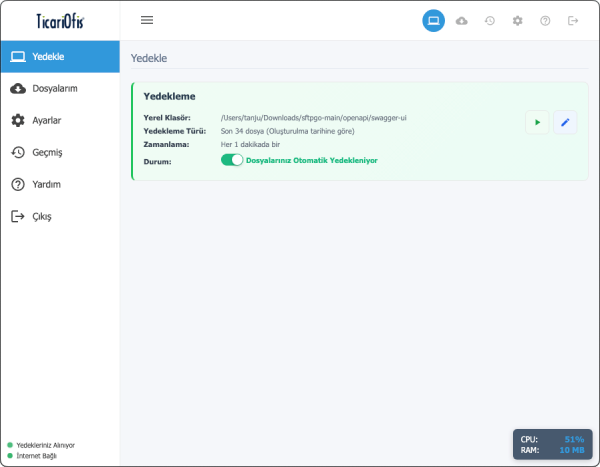Open Yedekle in the sidebar

(x=59, y=56)
